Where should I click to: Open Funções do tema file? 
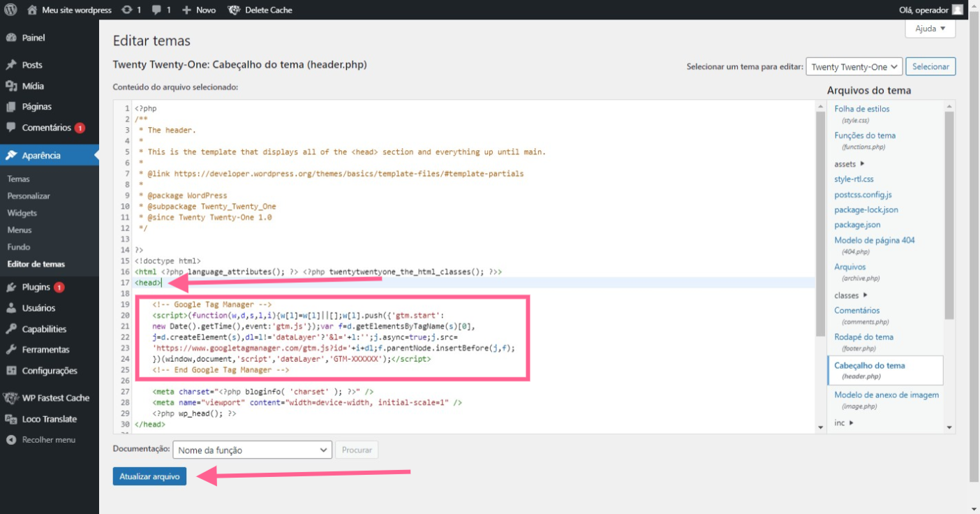point(865,135)
